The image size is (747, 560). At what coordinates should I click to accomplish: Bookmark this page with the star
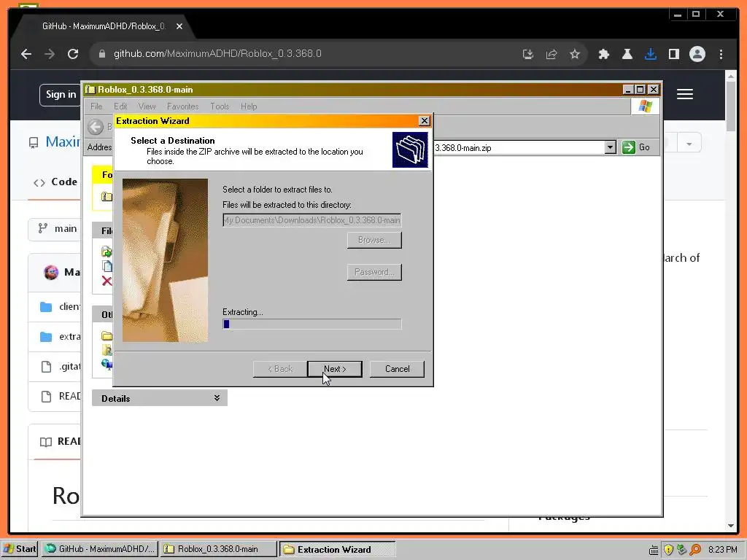(575, 54)
